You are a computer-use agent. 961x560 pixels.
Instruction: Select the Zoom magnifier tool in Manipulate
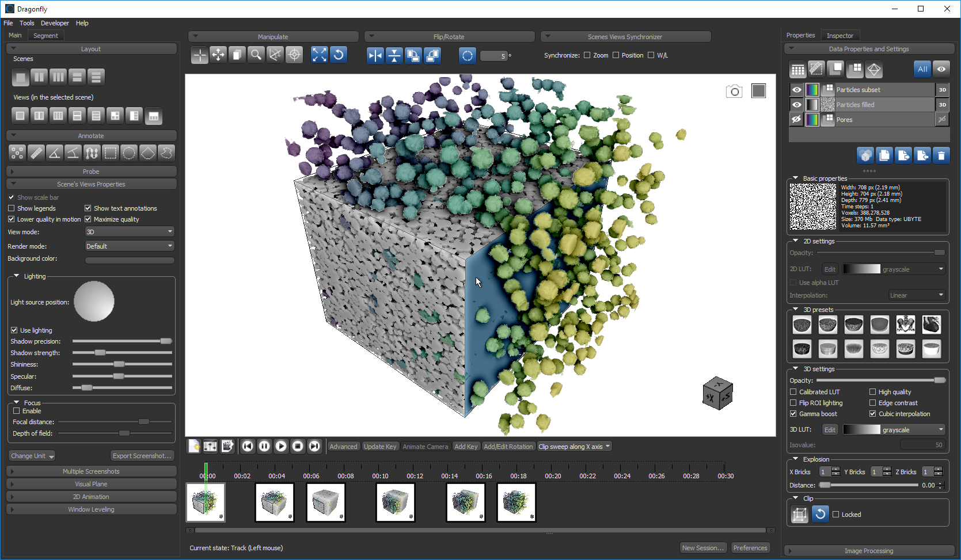click(x=256, y=55)
